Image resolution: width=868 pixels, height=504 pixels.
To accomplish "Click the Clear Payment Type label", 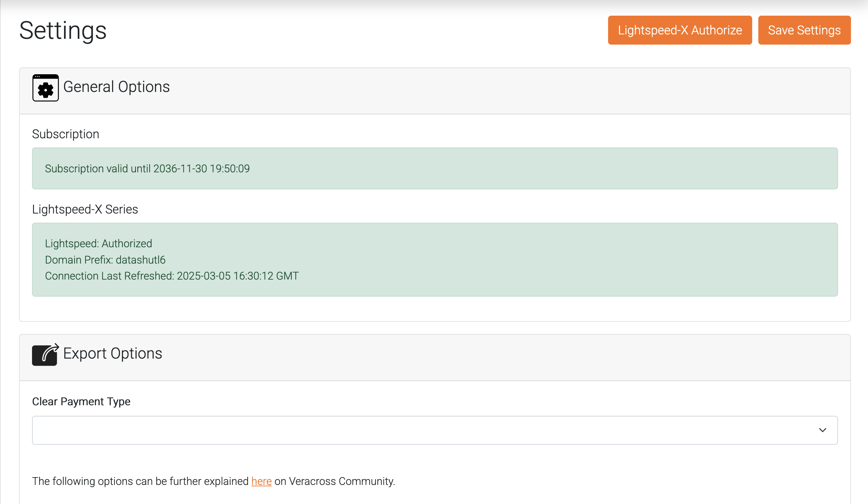I will click(81, 401).
